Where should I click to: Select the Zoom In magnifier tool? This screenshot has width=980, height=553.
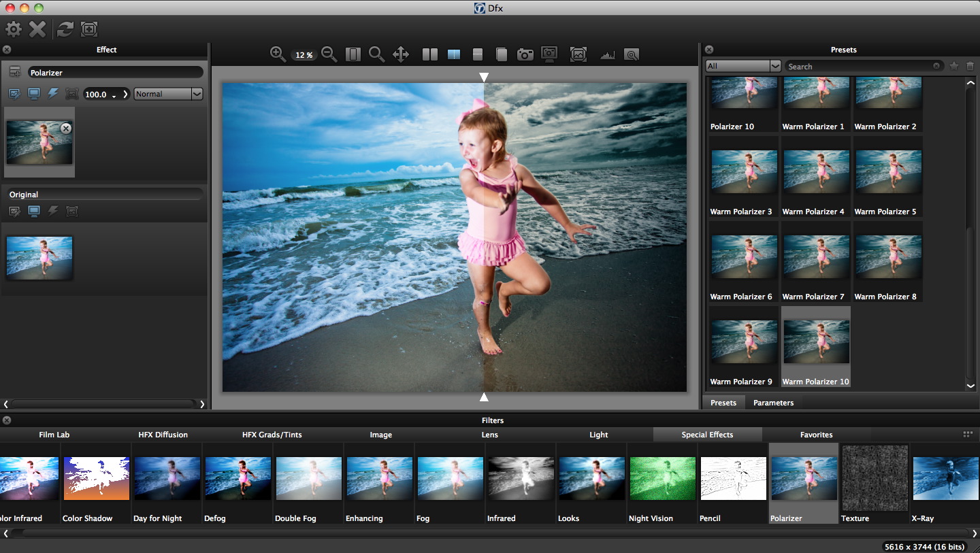[x=277, y=54]
